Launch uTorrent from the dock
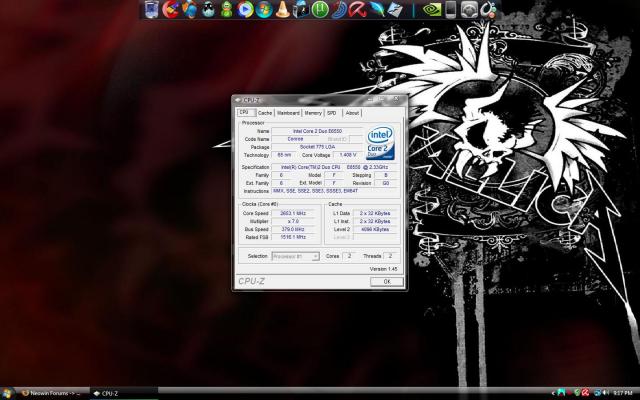Viewport: 640px width, 400px height. click(320, 9)
